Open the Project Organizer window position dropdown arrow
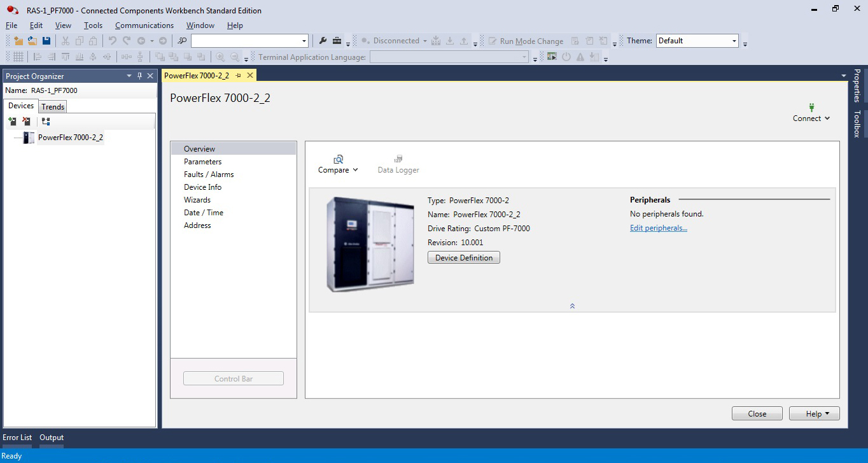Image resolution: width=868 pixels, height=463 pixels. pos(130,76)
